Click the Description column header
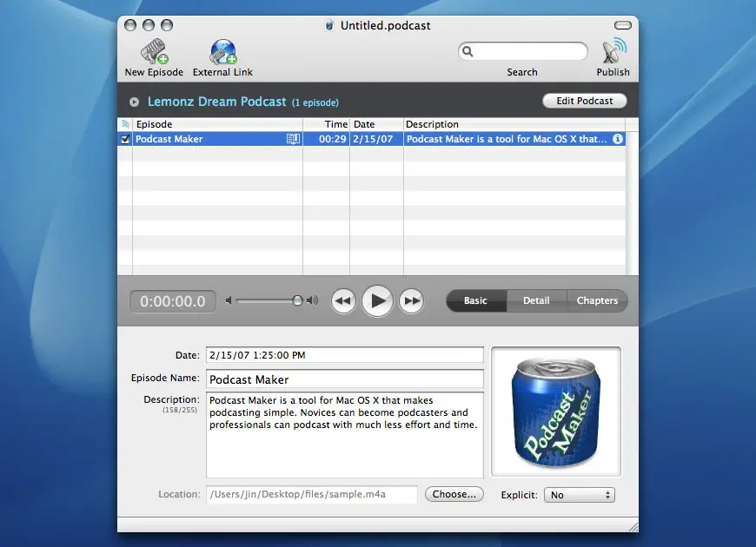 pyautogui.click(x=514, y=124)
